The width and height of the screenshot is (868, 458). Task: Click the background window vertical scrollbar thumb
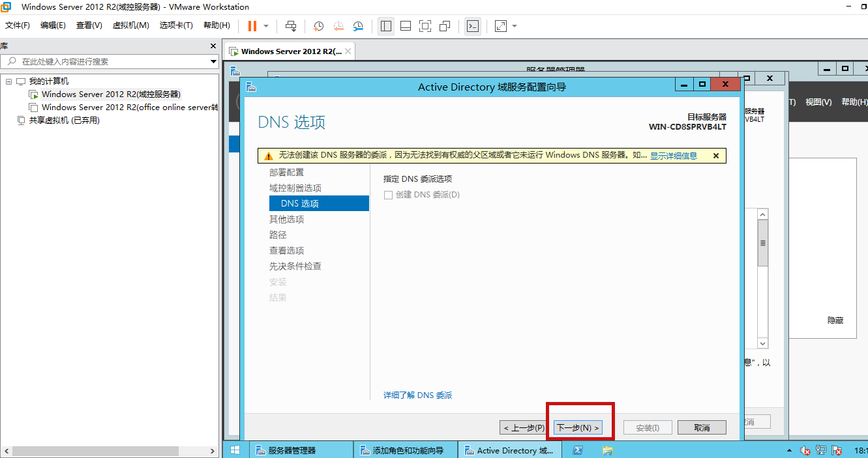click(x=763, y=243)
